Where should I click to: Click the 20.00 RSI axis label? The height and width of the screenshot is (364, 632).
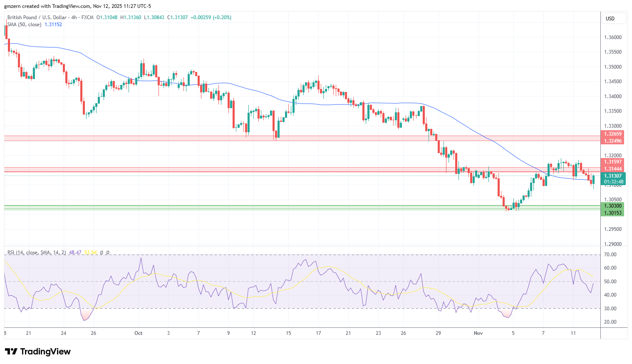610,322
